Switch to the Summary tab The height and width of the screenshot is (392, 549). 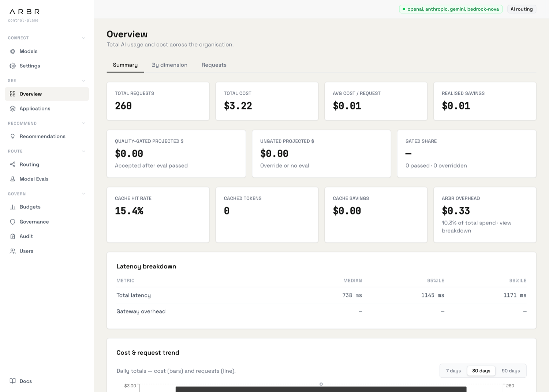point(125,65)
